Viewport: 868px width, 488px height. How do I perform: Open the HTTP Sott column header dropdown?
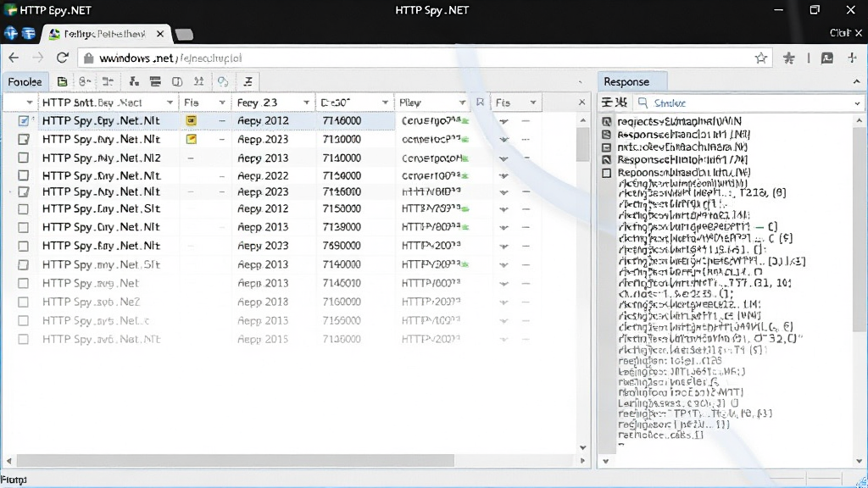pos(170,103)
